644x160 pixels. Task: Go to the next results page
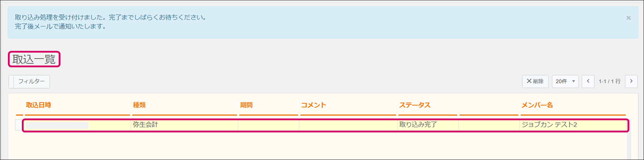[x=631, y=81]
